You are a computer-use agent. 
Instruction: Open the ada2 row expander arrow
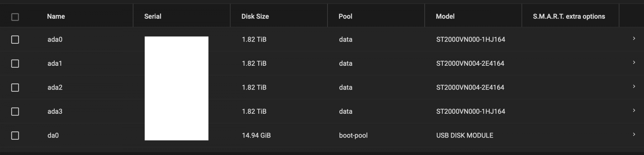[634, 87]
